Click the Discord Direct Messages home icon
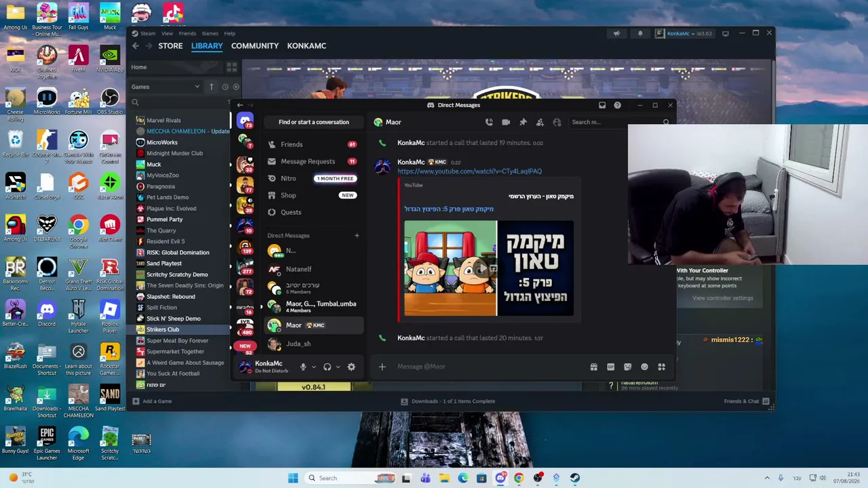Image resolution: width=868 pixels, height=488 pixels. tap(245, 121)
